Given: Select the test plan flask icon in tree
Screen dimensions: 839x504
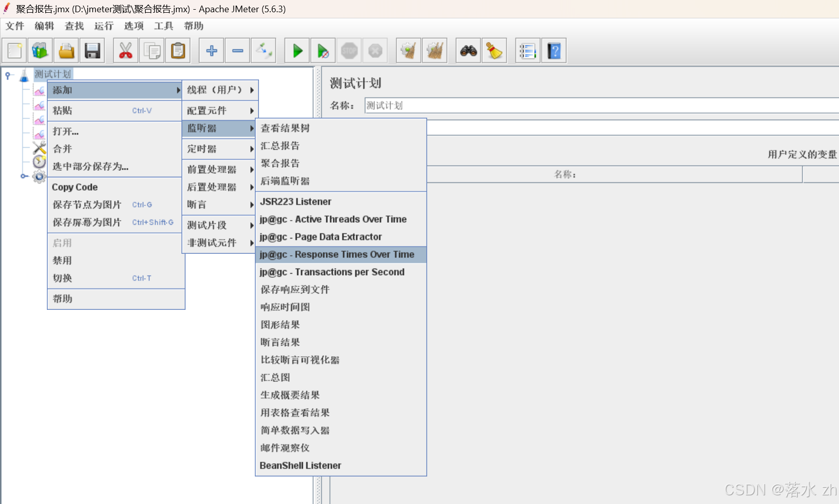Looking at the screenshot, I should click(24, 75).
